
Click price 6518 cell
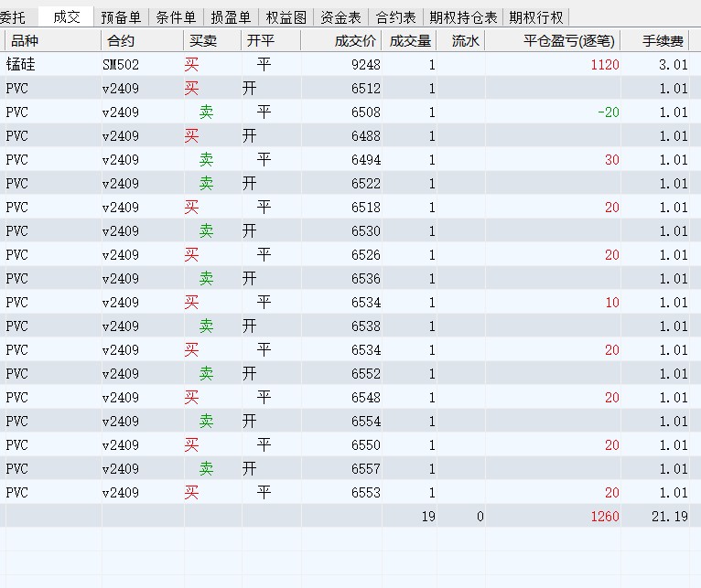click(366, 207)
